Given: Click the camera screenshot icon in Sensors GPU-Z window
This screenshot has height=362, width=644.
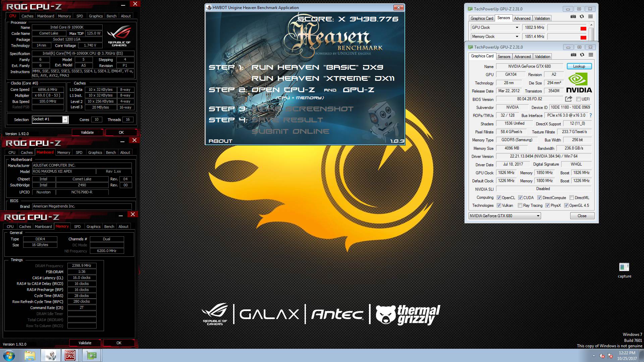Looking at the screenshot, I should tap(573, 17).
